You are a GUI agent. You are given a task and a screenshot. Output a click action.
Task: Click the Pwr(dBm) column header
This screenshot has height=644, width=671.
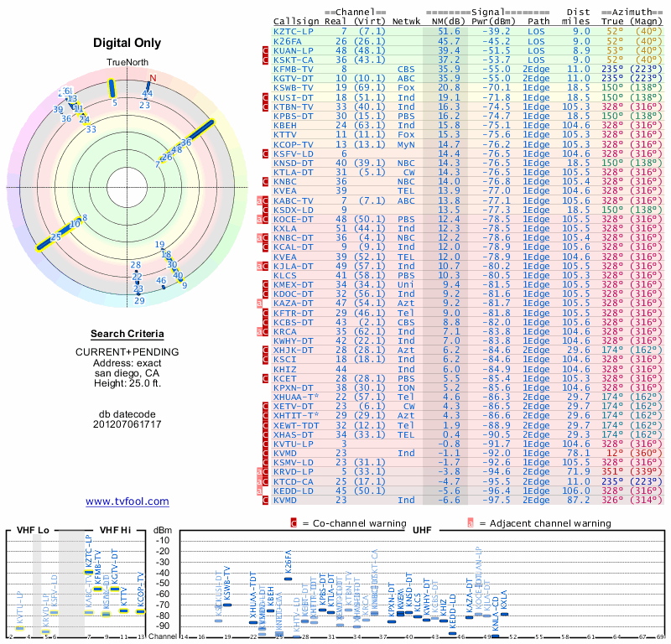[493, 22]
